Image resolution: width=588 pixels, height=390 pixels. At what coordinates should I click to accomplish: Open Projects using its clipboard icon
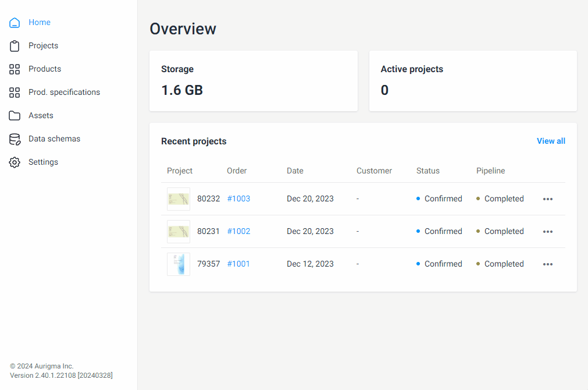[x=15, y=45]
